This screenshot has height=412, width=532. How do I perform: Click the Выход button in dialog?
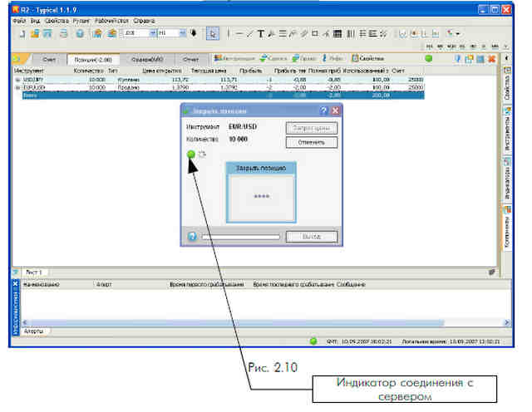[x=312, y=237]
